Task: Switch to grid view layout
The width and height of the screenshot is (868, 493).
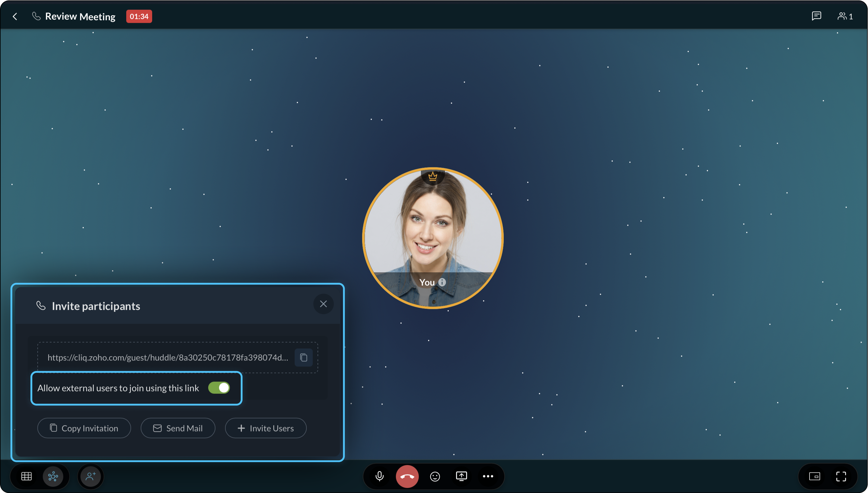Action: click(x=27, y=476)
